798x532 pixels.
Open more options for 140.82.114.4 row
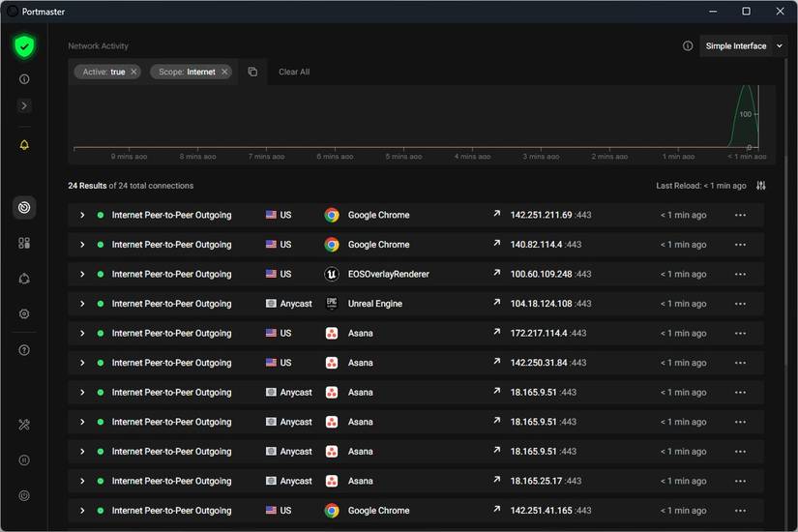(741, 245)
